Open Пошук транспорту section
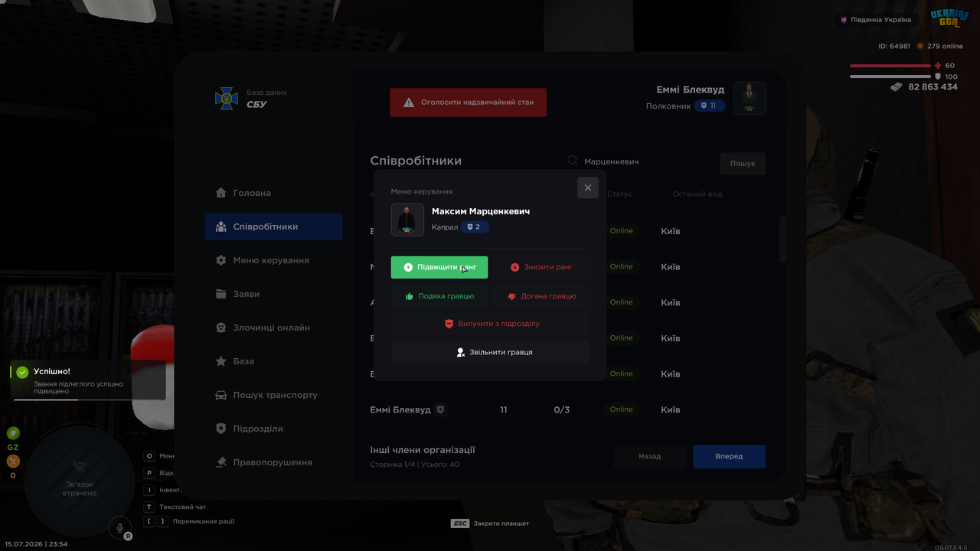 (x=273, y=395)
